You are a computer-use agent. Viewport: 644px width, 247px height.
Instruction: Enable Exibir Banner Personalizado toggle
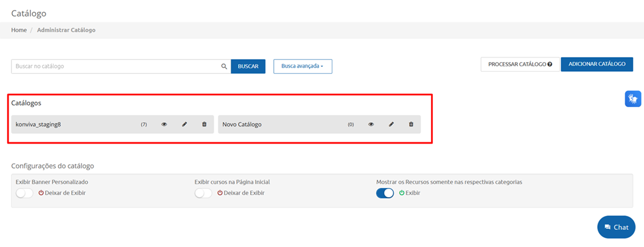pos(24,193)
